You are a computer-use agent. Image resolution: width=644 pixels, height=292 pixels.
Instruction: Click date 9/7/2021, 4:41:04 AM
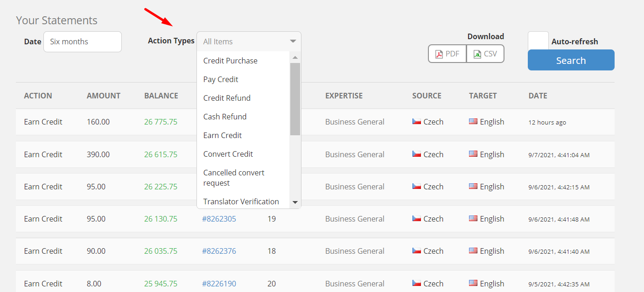click(559, 155)
